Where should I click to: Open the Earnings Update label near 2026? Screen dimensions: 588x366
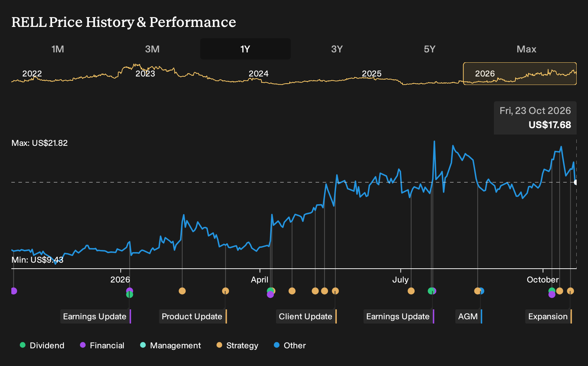96,316
